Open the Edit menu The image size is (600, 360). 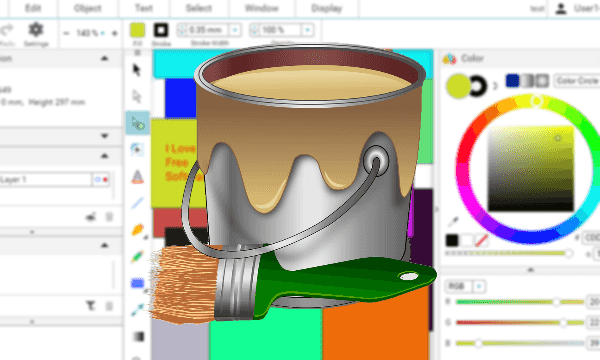[33, 8]
